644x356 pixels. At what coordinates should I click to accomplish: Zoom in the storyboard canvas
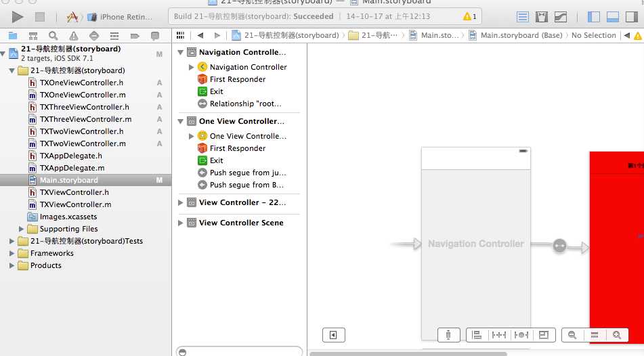pos(616,335)
